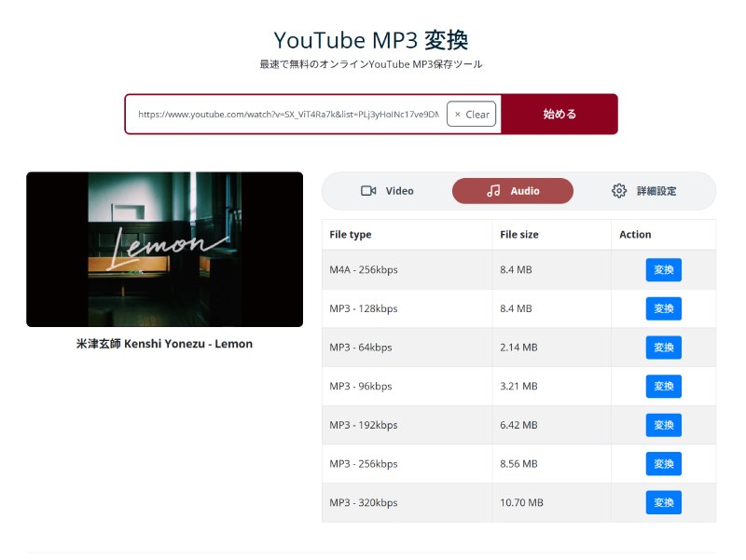Open the 詳細設定 settings tab
The image size is (746, 560).
[643, 191]
